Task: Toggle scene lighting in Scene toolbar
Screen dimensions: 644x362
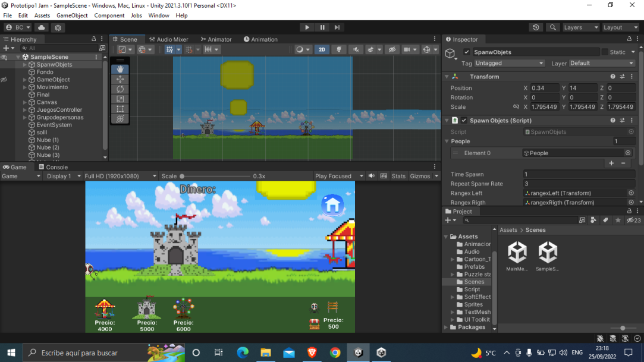Action: [x=339, y=50]
